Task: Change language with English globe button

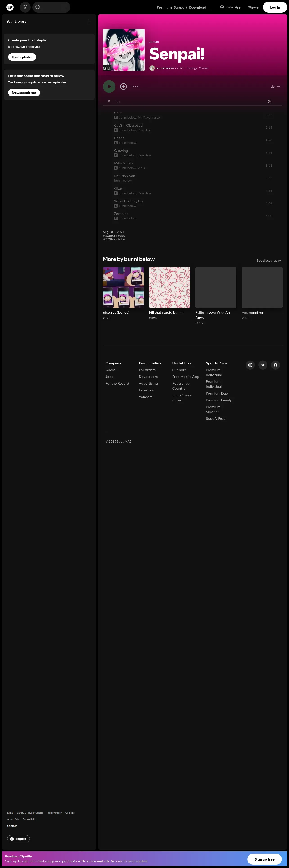Action: pyautogui.click(x=18, y=839)
